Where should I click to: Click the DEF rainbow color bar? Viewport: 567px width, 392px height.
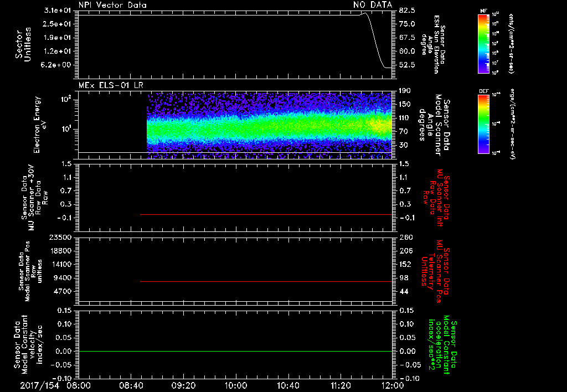pos(483,124)
